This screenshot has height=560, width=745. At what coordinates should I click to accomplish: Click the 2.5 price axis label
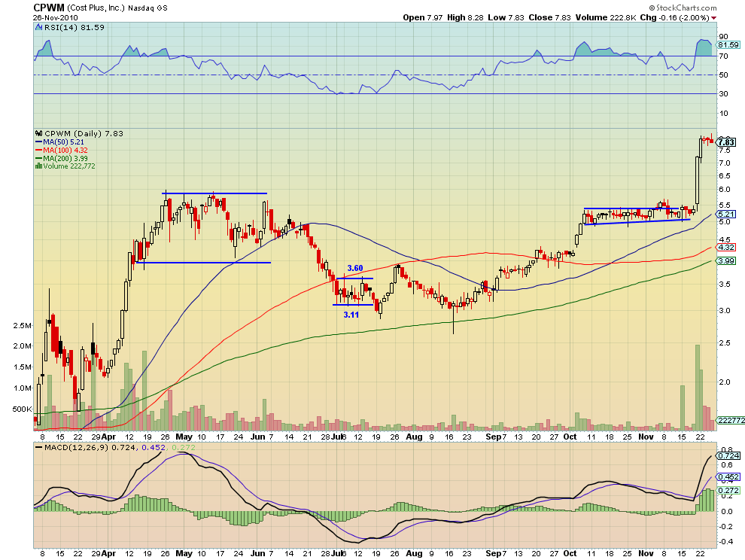click(725, 342)
